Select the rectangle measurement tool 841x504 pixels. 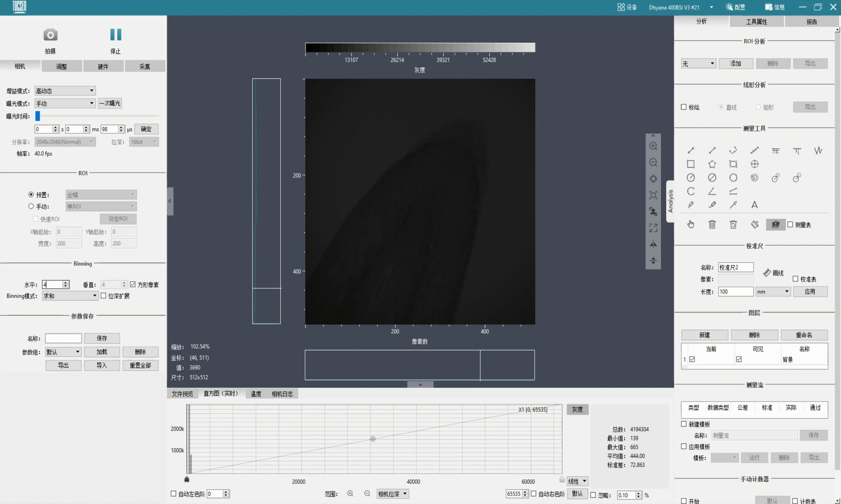[691, 164]
